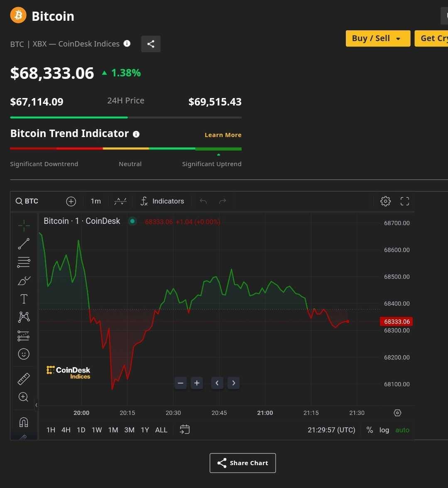Select the ALL time range
The width and height of the screenshot is (448, 488).
click(x=161, y=430)
